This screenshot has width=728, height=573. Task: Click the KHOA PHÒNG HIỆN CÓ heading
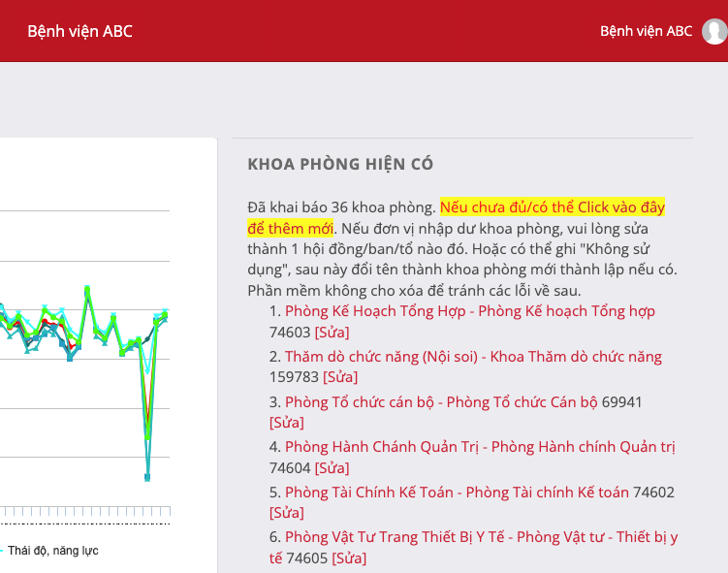tap(340, 164)
